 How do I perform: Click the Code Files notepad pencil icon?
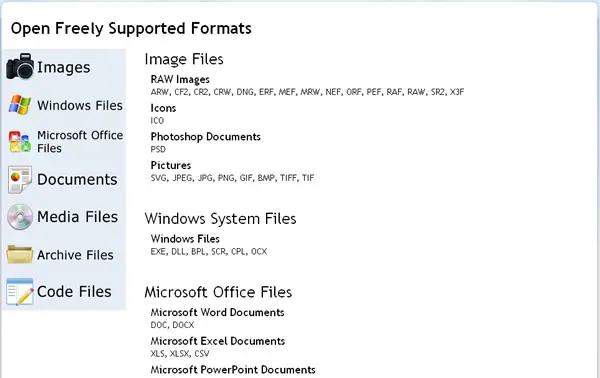tap(20, 292)
